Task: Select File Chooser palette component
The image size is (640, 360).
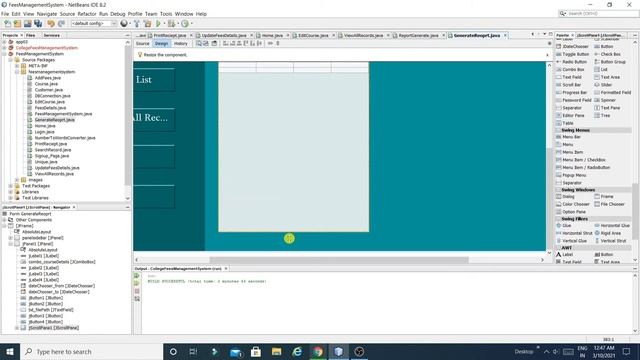Action: click(609, 204)
